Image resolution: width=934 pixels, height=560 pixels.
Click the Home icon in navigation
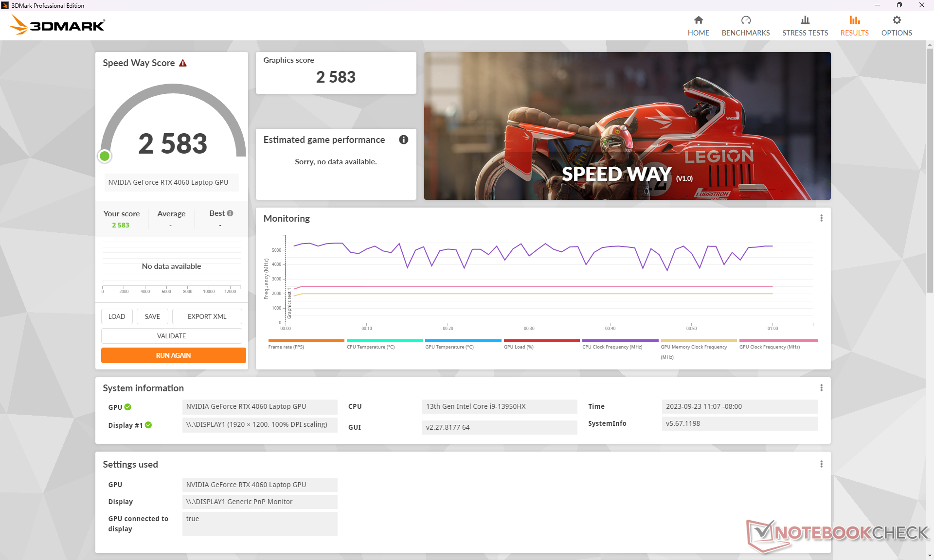(x=698, y=20)
